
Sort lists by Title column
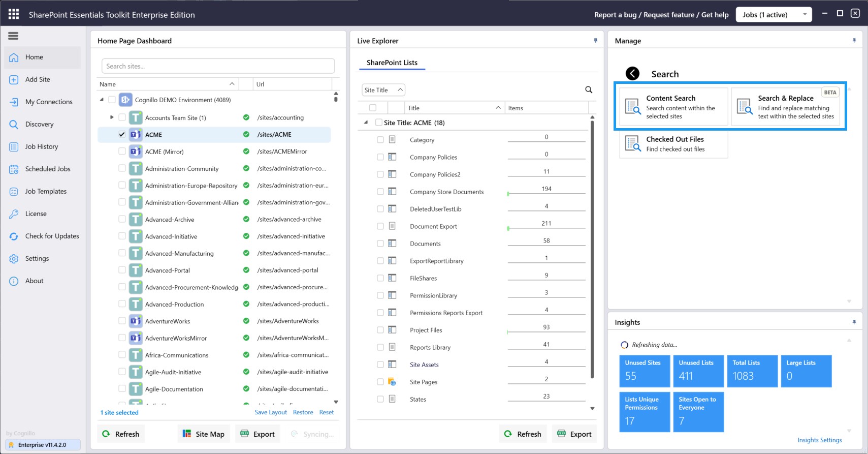454,108
